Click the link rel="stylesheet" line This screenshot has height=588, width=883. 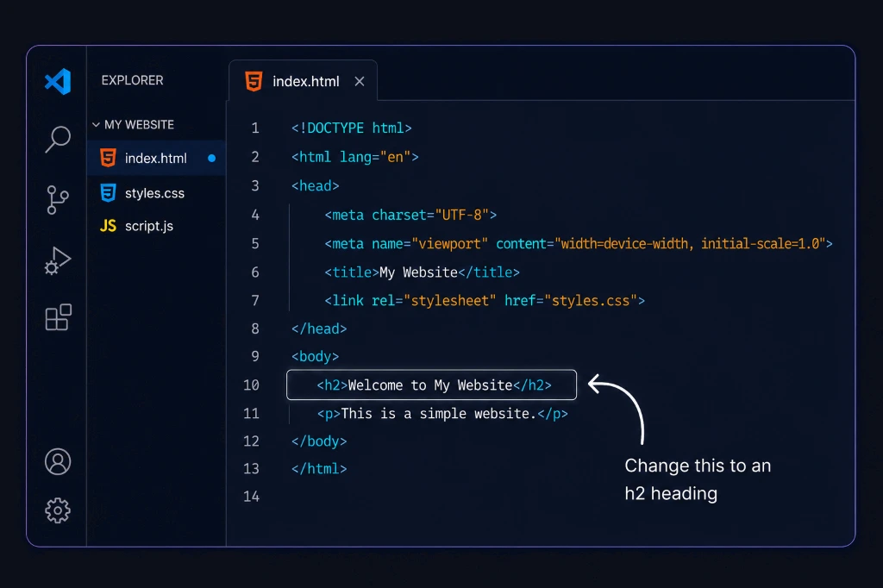(x=485, y=301)
